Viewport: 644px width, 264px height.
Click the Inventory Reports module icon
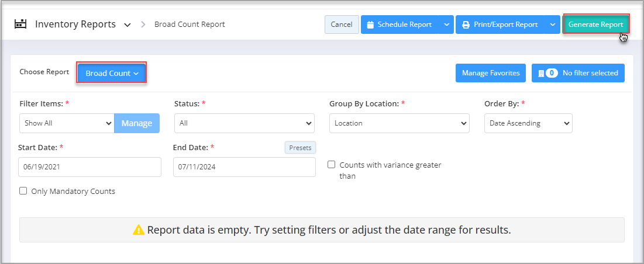pos(20,25)
